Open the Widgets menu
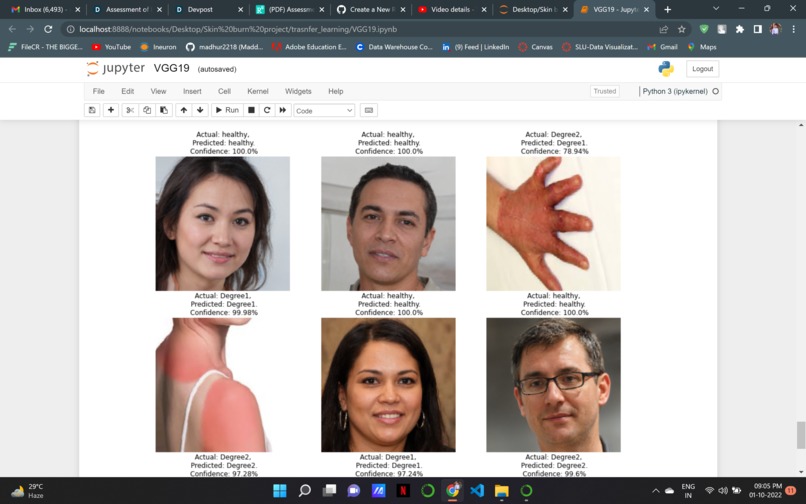Screen dimensions: 806x504 click(x=298, y=91)
